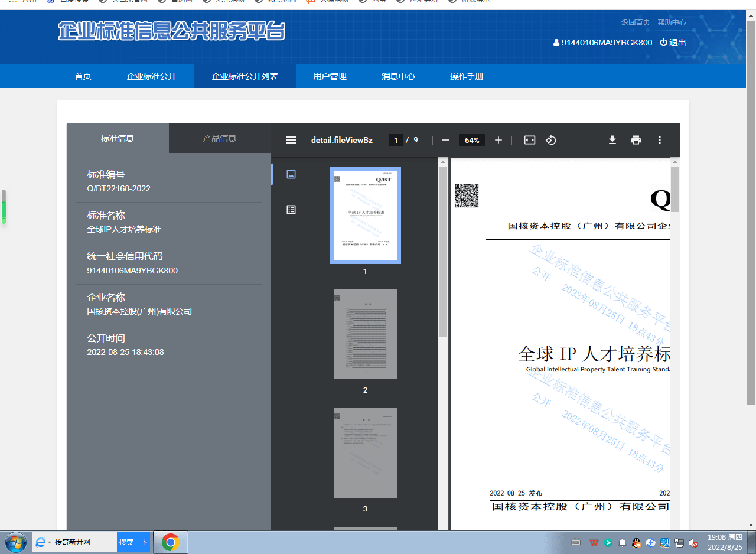Image resolution: width=756 pixels, height=554 pixels.
Task: Click 返回首页 link
Action: click(x=636, y=22)
